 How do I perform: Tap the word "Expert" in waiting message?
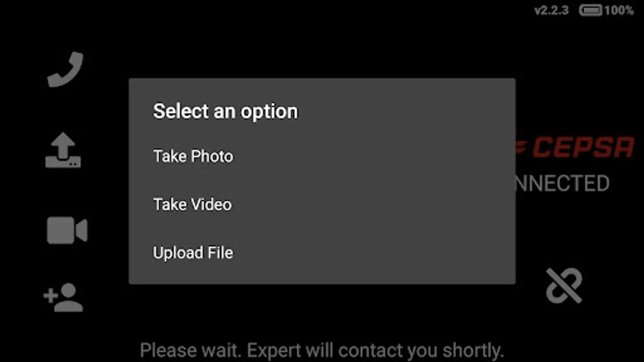click(x=274, y=350)
